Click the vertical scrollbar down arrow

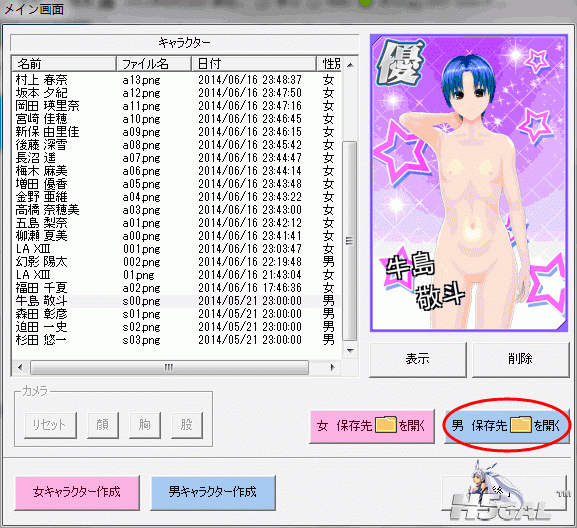350,351
